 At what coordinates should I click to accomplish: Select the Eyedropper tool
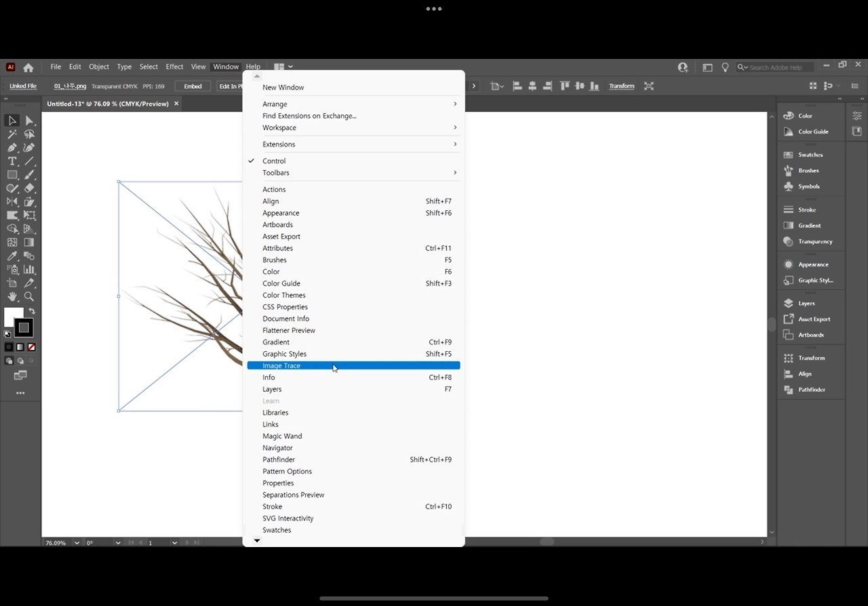click(12, 256)
